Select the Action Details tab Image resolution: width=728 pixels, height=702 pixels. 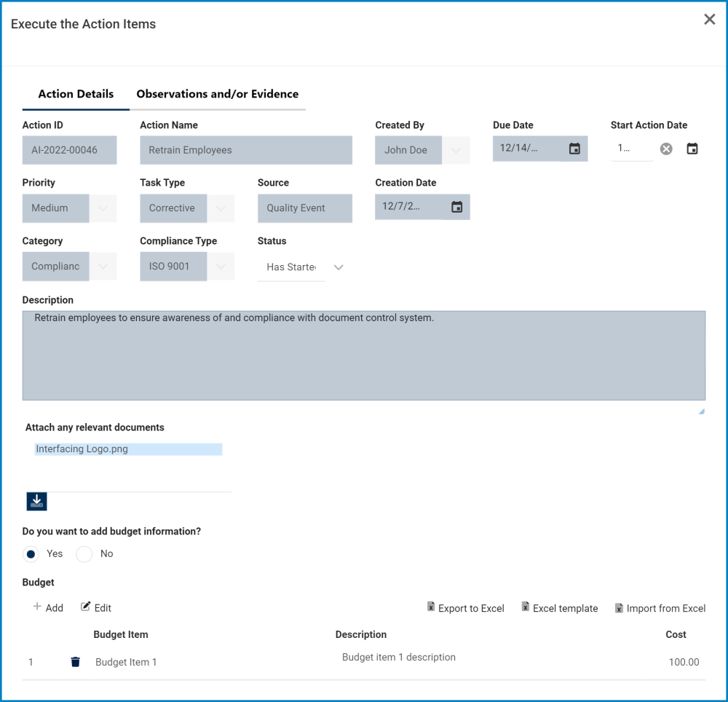(x=76, y=94)
